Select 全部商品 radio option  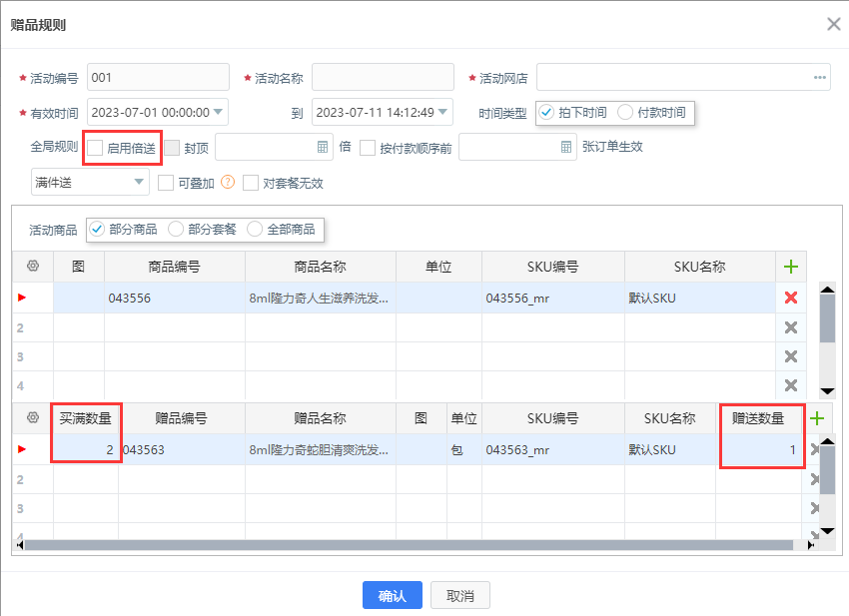pyautogui.click(x=255, y=229)
